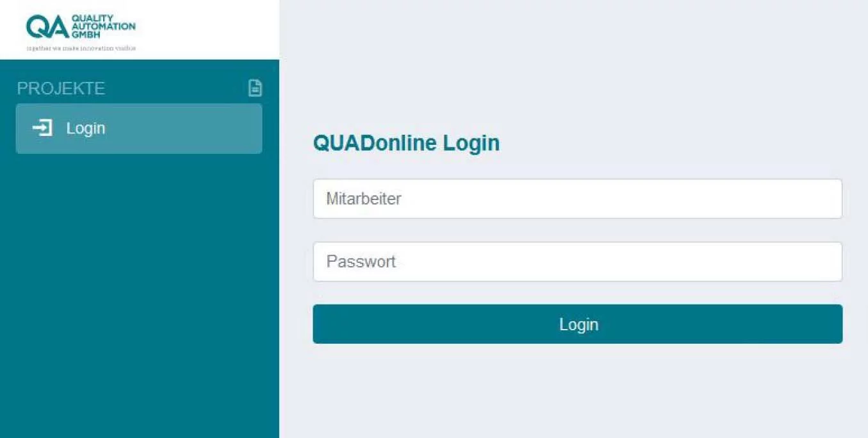Select the Login entry in the sidebar
Screen dimensions: 868x438
(x=139, y=128)
